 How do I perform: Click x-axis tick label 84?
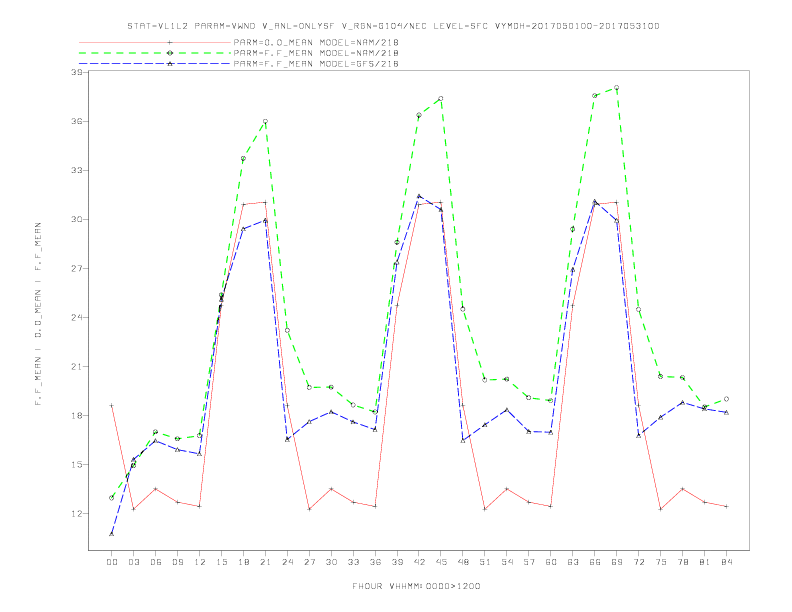727,562
